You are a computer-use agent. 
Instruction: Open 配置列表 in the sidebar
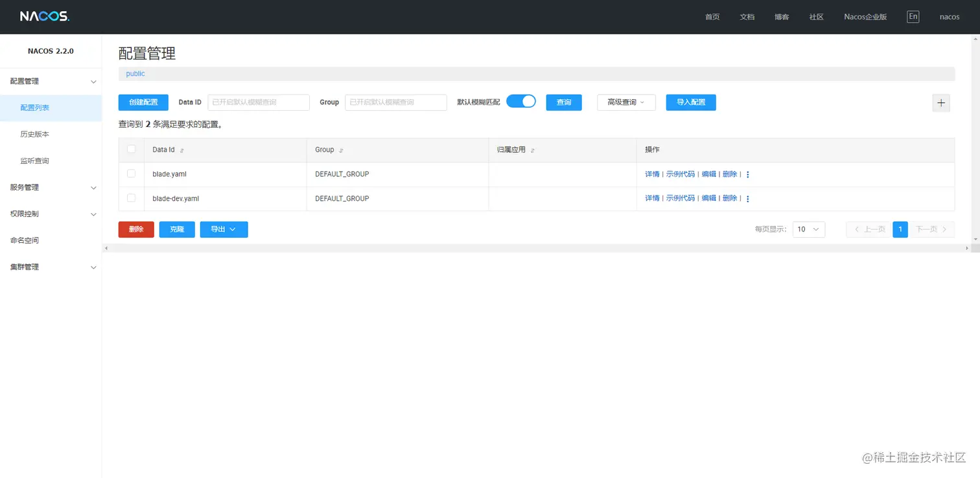51,108
